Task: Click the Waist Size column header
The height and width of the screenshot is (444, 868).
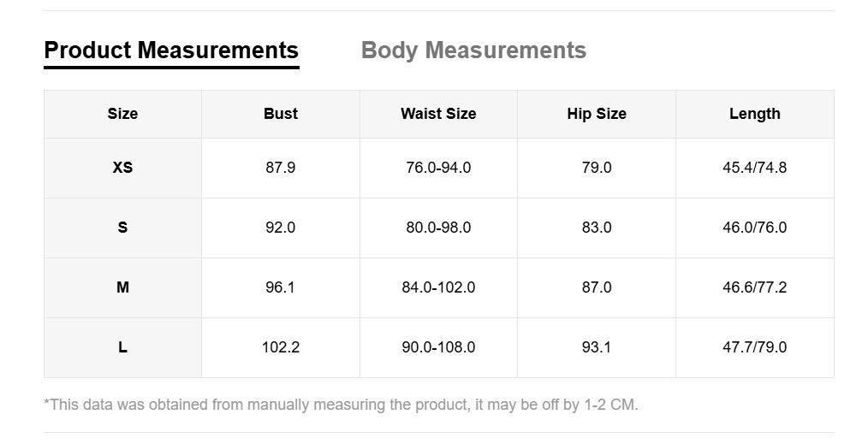Action: pyautogui.click(x=438, y=114)
